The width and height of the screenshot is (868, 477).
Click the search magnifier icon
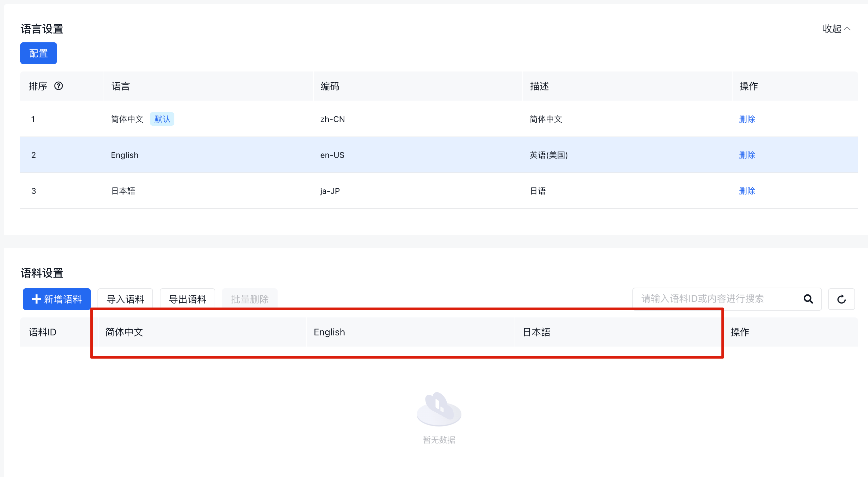[808, 299]
